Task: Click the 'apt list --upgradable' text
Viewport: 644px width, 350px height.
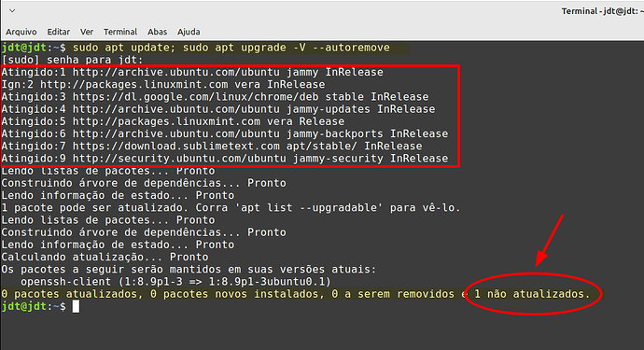Action: tap(306, 208)
